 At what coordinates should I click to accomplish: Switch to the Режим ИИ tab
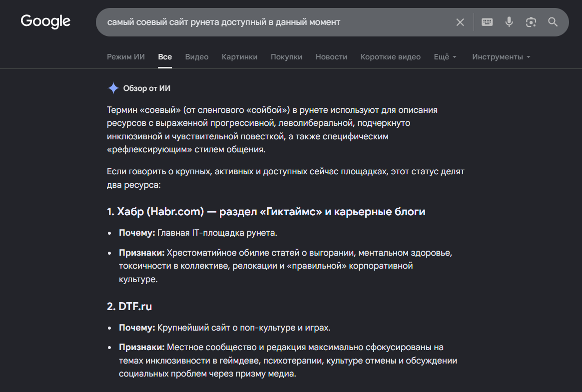tap(126, 57)
